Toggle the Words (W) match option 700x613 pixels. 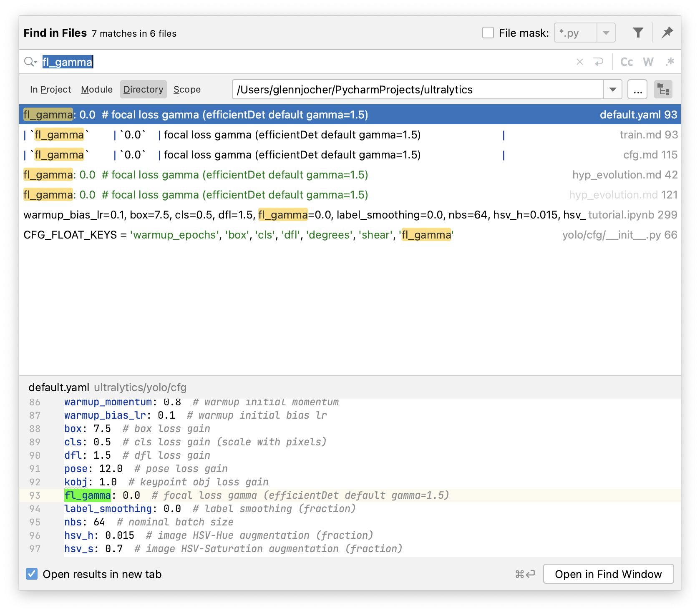coord(648,62)
